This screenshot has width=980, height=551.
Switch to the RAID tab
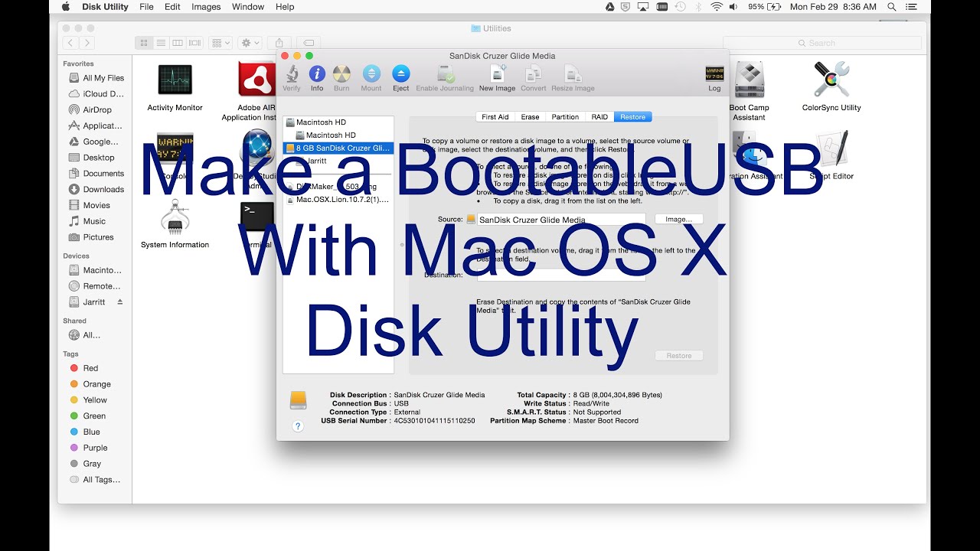click(599, 117)
